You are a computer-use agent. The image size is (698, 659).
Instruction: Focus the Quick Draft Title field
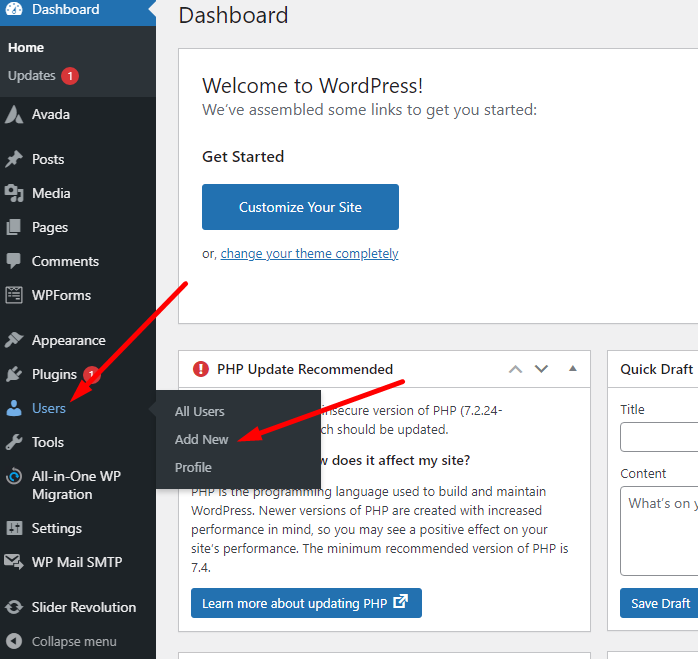pos(659,437)
